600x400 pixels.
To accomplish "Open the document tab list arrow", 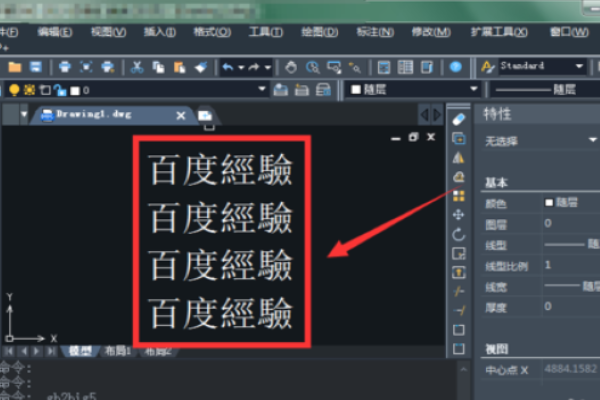I will [x=24, y=114].
